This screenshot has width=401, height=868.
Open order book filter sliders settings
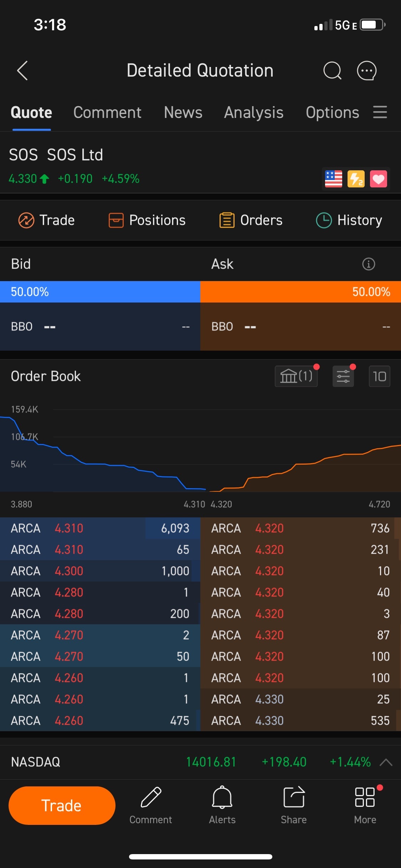click(343, 376)
